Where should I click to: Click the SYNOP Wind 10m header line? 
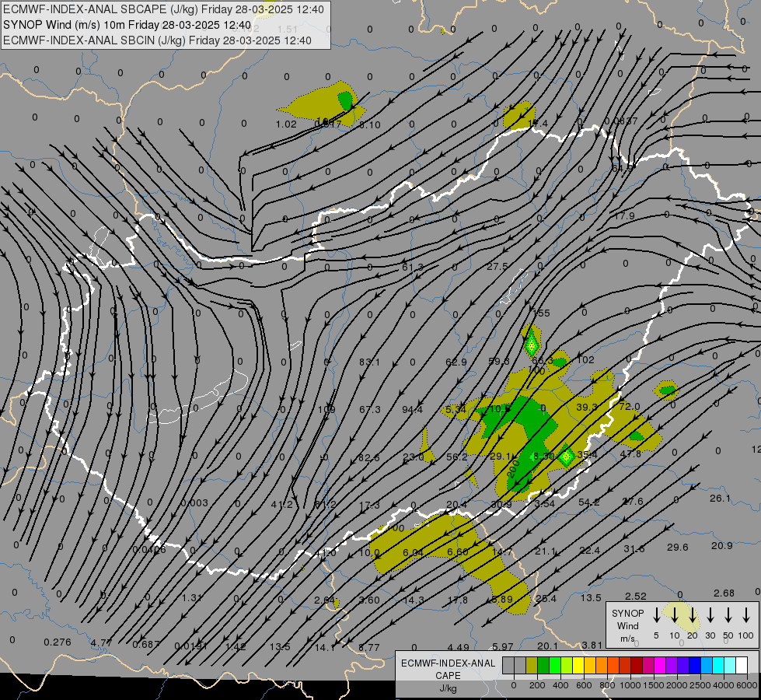point(127,25)
